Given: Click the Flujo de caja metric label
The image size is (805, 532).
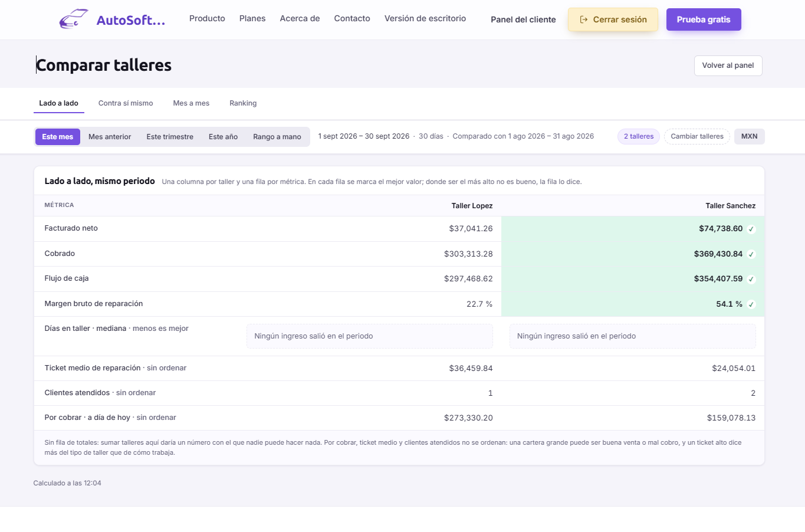Looking at the screenshot, I should (67, 278).
